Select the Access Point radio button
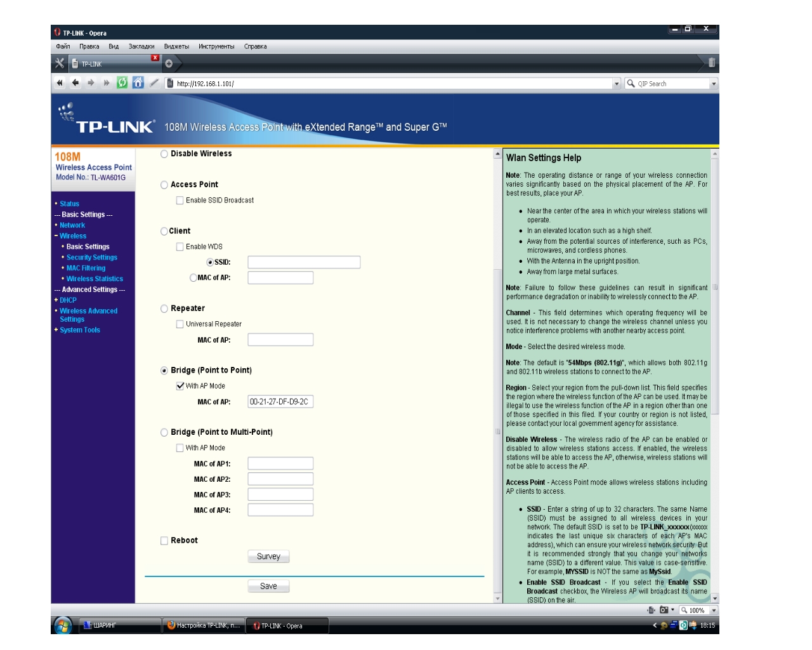 [x=164, y=185]
